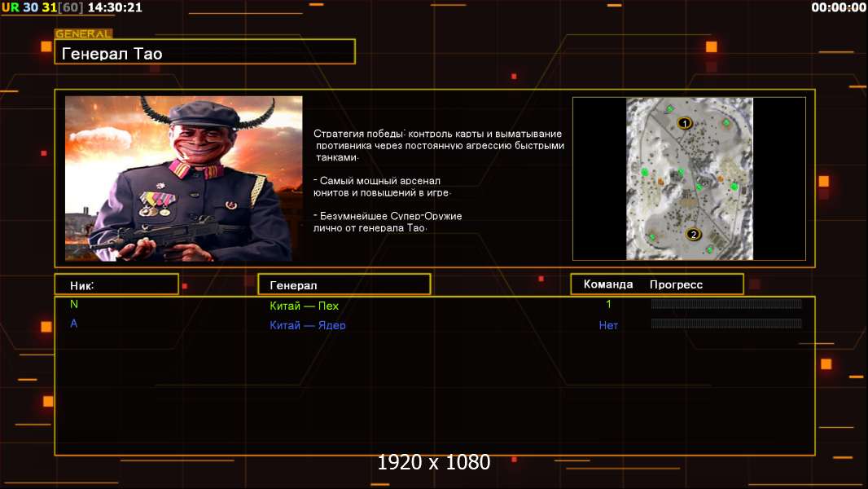Click the 'Ник:' column header
This screenshot has width=868, height=489.
point(116,284)
